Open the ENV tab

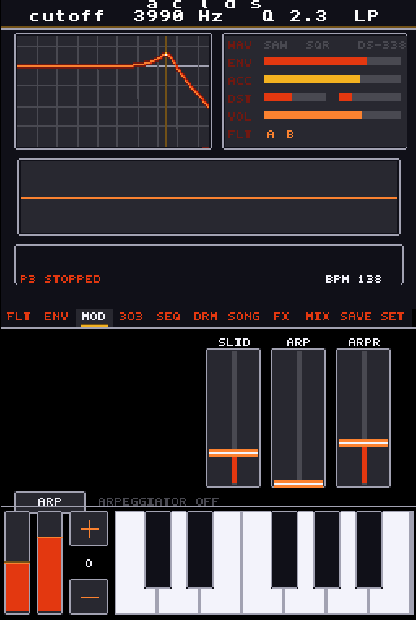pos(56,316)
